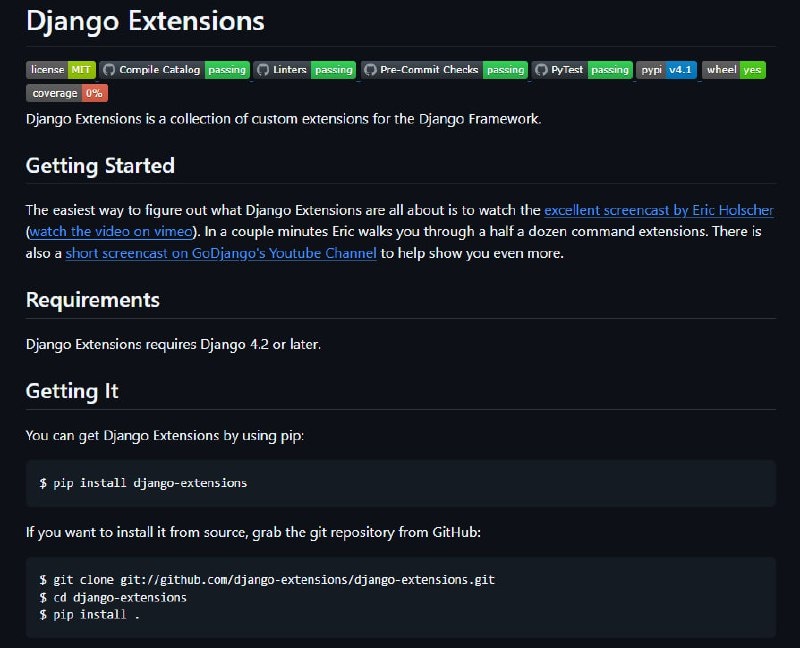Follow the watch the video on vimeo link
800x648 pixels.
point(111,232)
